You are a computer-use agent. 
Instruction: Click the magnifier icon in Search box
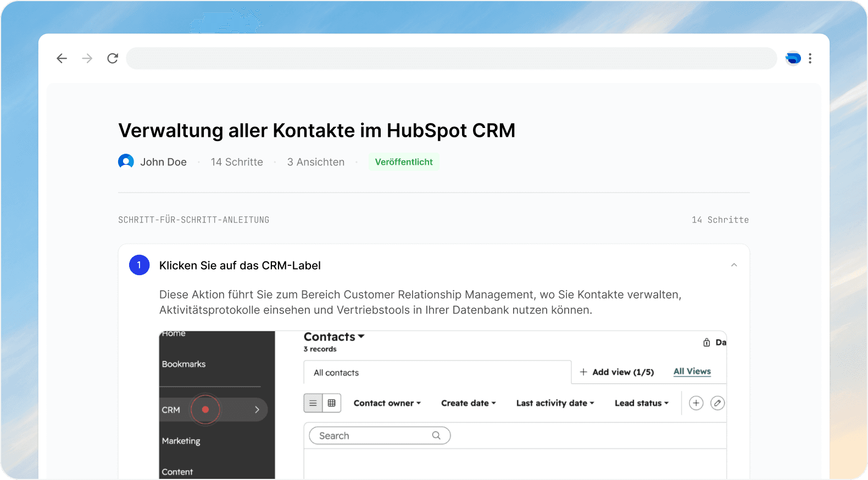click(436, 436)
